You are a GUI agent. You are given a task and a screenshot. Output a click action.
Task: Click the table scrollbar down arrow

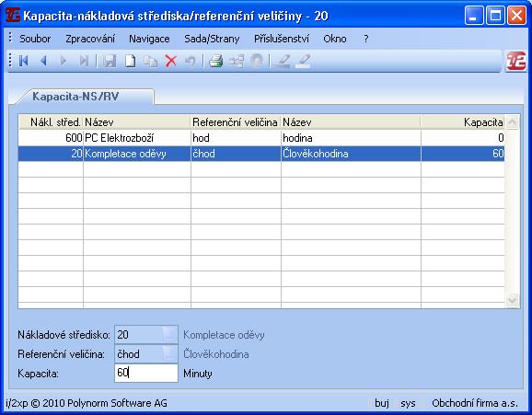512,300
